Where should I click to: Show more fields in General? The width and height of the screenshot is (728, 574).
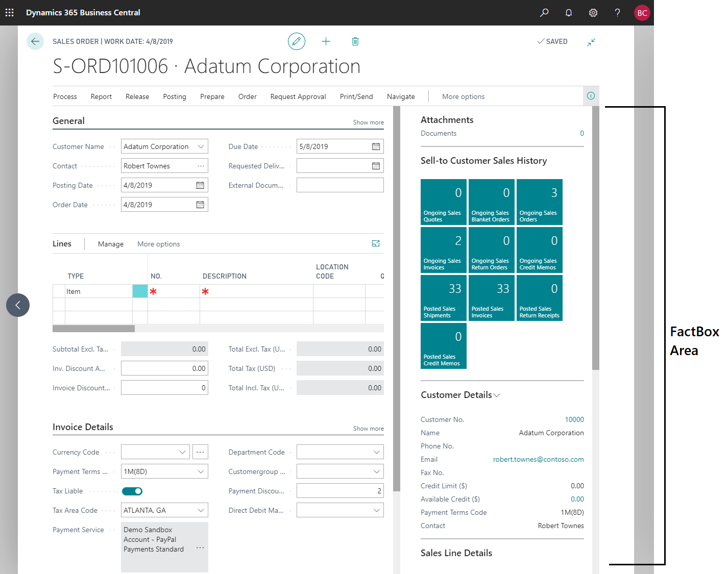[368, 122]
